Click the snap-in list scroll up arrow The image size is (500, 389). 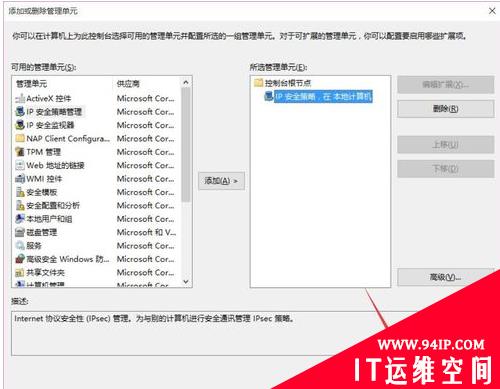[186, 82]
